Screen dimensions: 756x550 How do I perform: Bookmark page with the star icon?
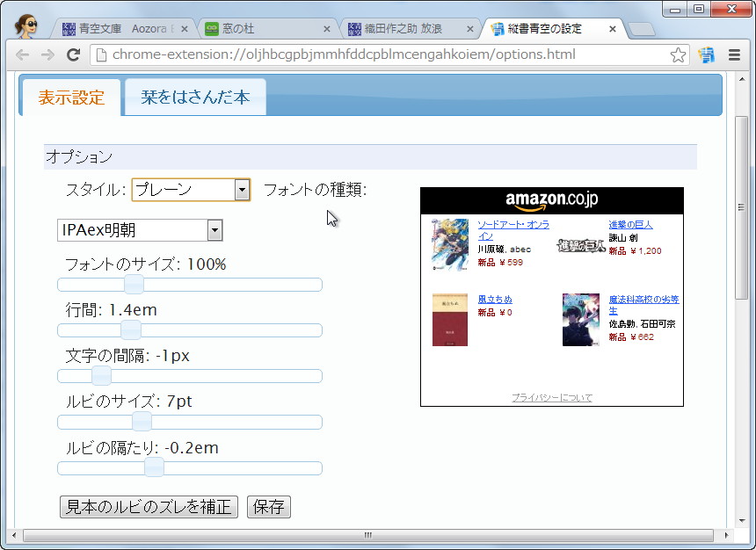pyautogui.click(x=678, y=55)
